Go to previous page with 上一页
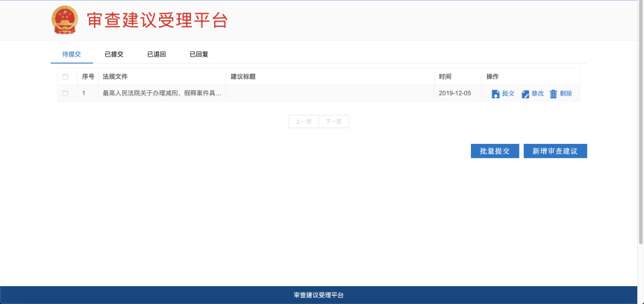Viewport: 644px width, 304px height. point(303,121)
